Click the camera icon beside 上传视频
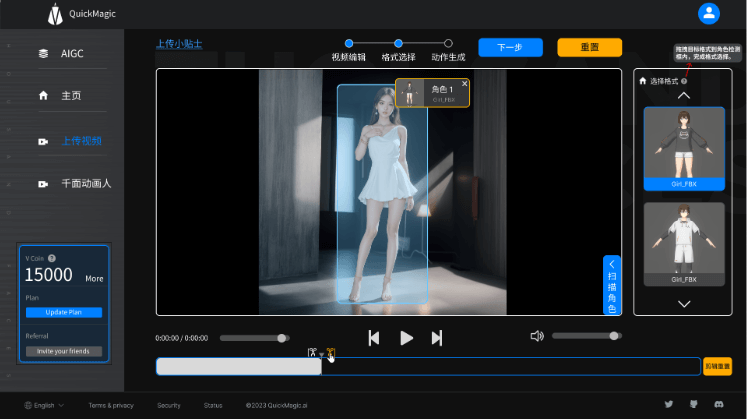This screenshot has height=419, width=747. [43, 141]
